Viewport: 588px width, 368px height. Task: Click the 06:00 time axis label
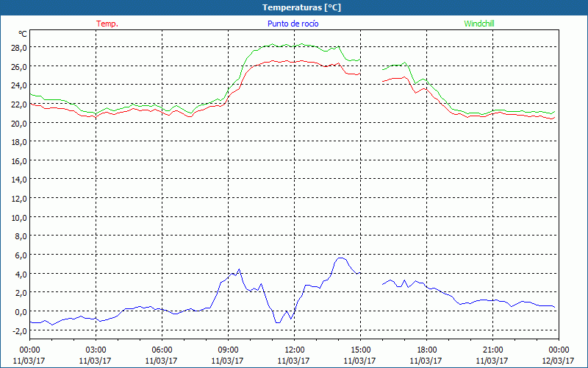point(162,350)
